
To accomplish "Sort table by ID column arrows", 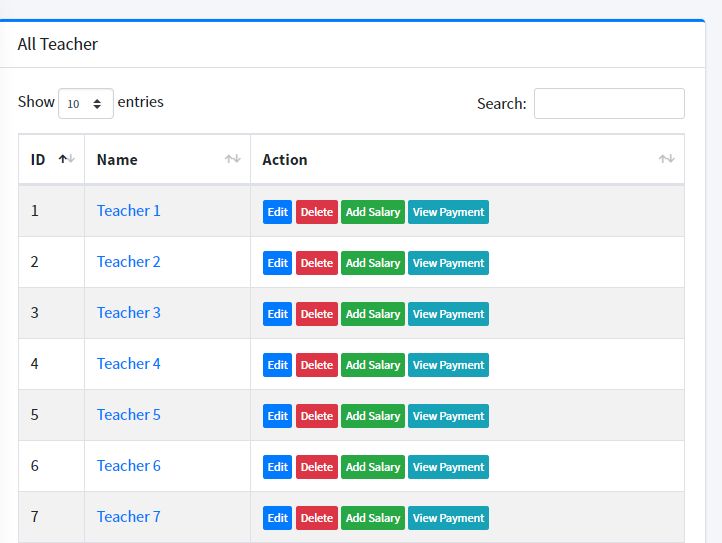I will pyautogui.click(x=67, y=159).
